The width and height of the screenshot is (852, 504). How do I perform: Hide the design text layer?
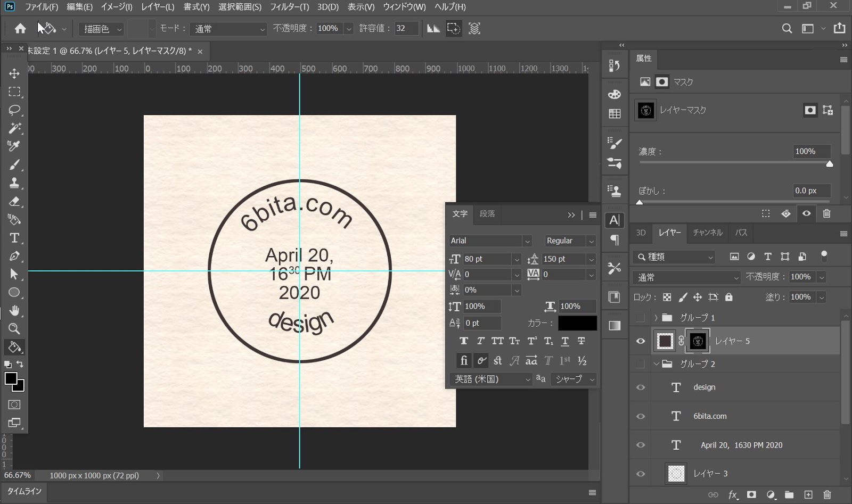[x=641, y=387]
